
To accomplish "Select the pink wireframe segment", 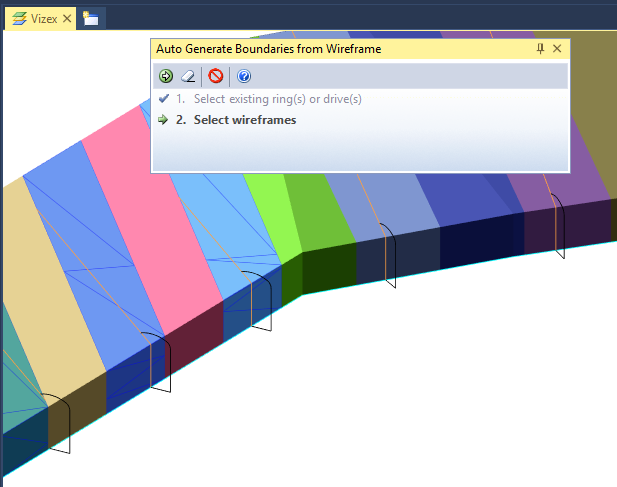I will click(153, 220).
